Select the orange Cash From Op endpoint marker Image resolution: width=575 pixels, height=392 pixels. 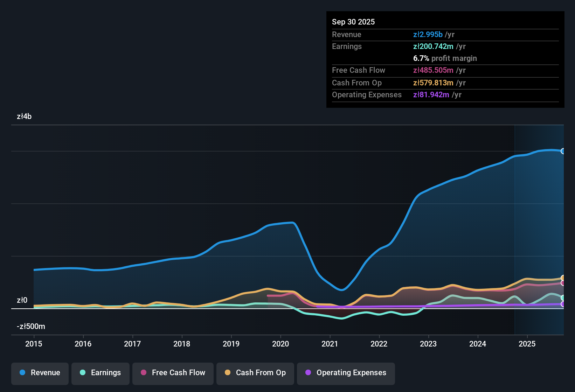pos(562,277)
